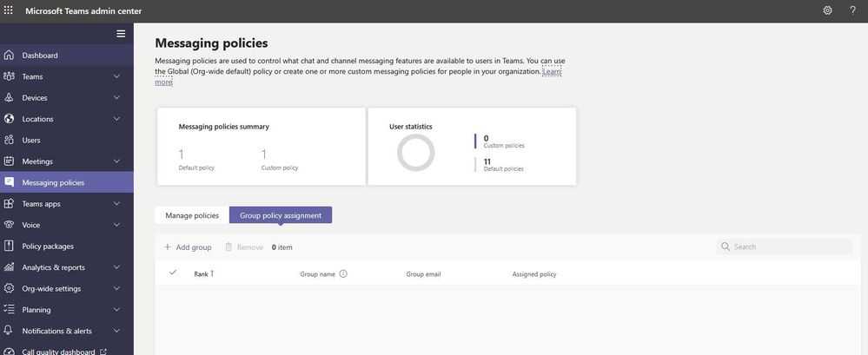Screen dimensions: 868x355
Task: Expand the Teams navigation section
Action: point(116,76)
